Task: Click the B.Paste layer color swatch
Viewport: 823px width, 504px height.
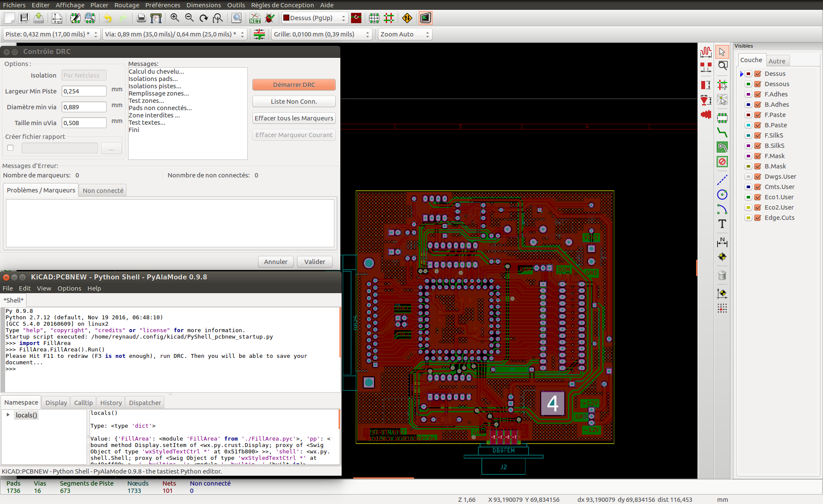Action: 748,125
